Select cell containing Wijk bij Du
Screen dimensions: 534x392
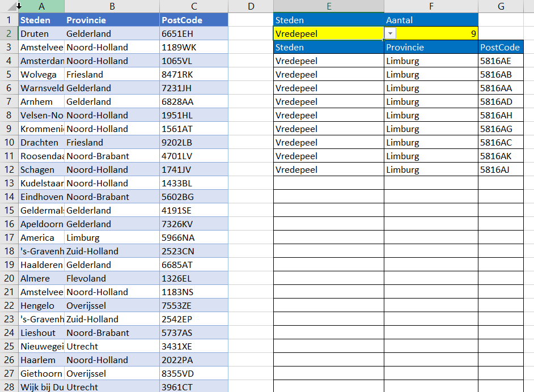click(x=41, y=386)
